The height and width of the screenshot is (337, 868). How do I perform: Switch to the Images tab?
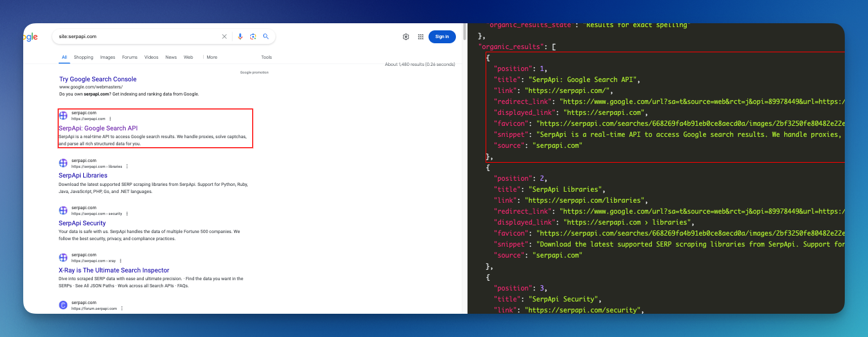[108, 57]
